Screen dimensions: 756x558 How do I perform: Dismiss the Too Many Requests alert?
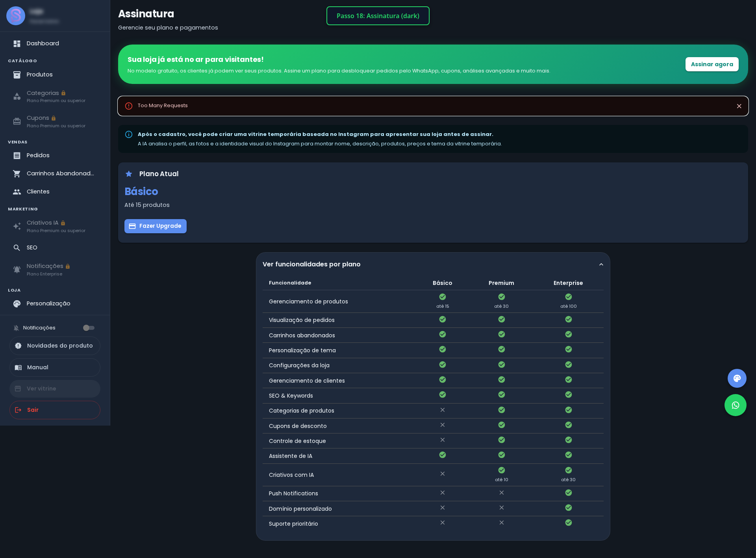[x=739, y=106]
